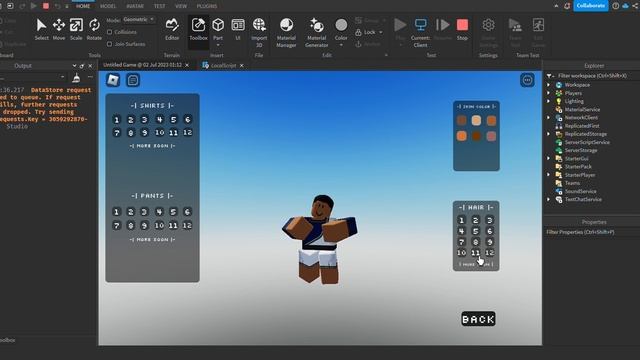
Task: Choose the Select tool
Action: [41, 29]
